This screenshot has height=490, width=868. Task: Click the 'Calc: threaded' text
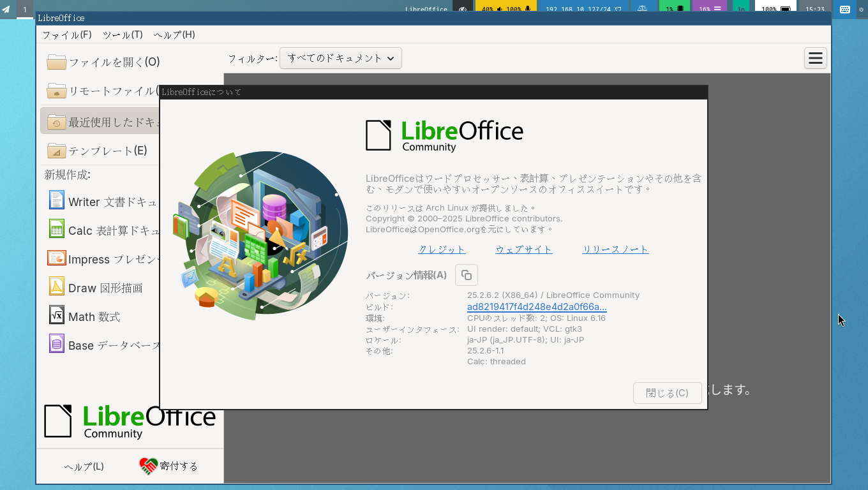[x=497, y=361]
